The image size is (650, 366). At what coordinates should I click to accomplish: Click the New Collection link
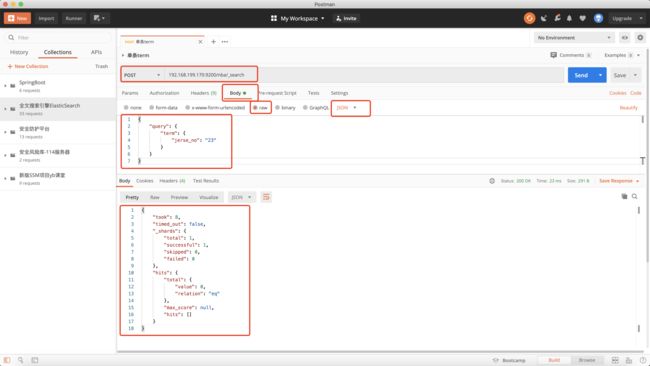click(28, 66)
